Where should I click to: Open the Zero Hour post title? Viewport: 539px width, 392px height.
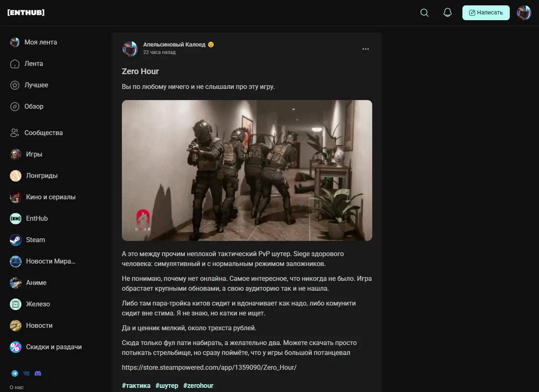pyautogui.click(x=140, y=71)
